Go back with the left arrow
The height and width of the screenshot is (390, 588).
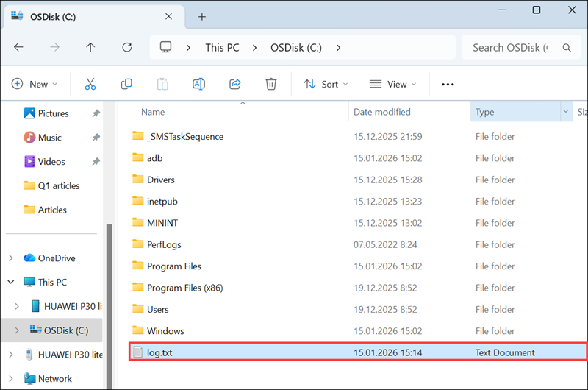(18, 47)
